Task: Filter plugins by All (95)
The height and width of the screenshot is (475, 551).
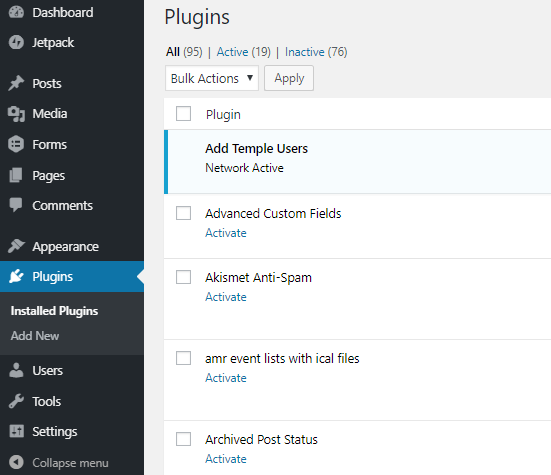Action: pos(184,52)
